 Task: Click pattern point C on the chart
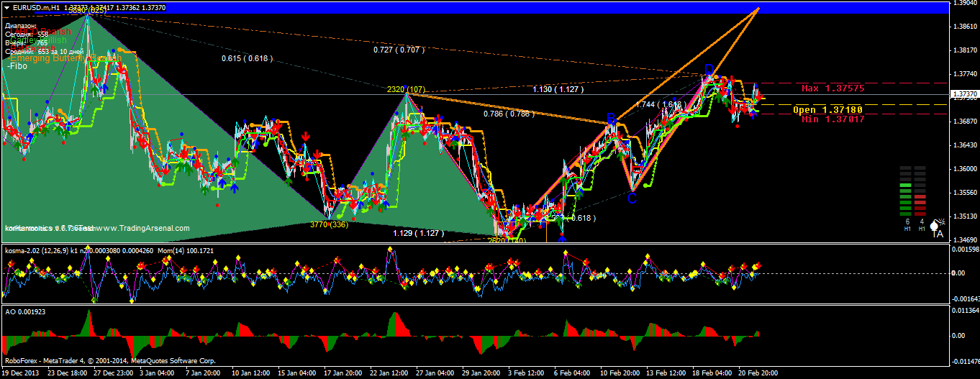point(632,198)
